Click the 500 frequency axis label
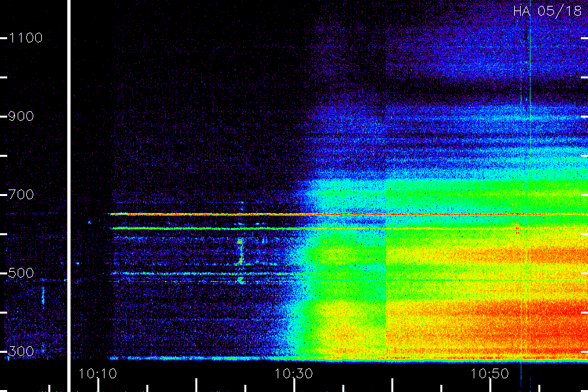588x392 pixels. pos(21,273)
